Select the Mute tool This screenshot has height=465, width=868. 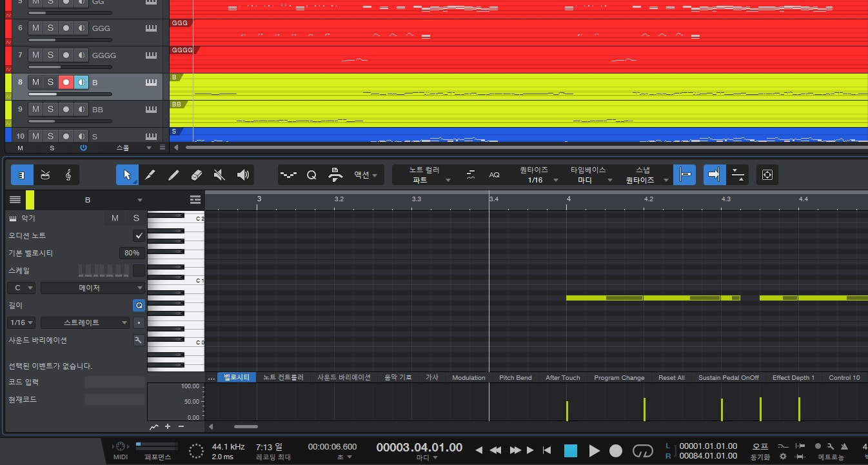point(220,175)
